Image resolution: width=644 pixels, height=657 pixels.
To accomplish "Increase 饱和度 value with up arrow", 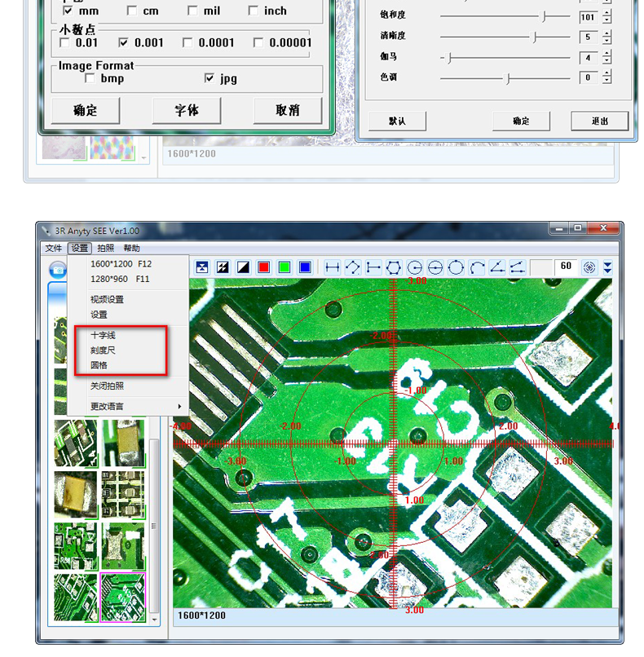I will tap(607, 13).
